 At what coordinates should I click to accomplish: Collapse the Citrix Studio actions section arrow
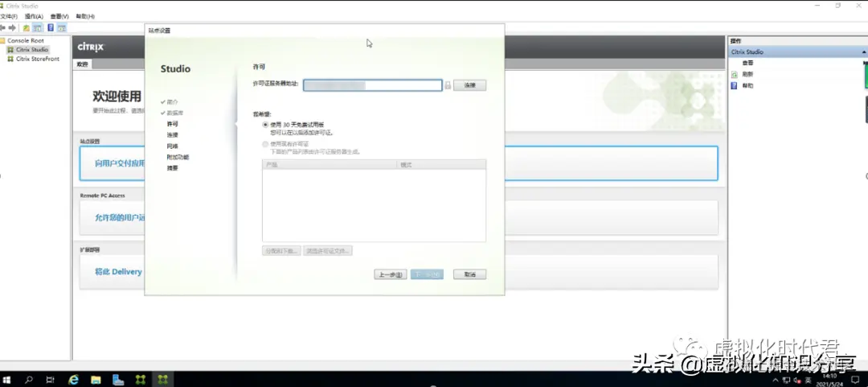point(863,51)
